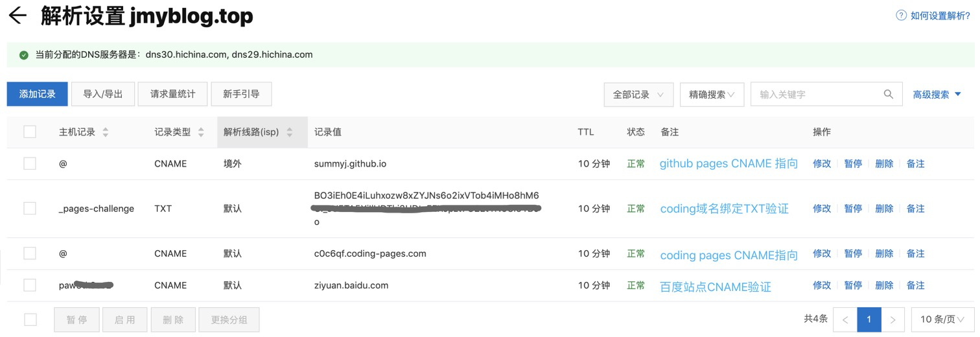Check the summyj.github.io record row checkbox
The width and height of the screenshot is (980, 337).
(30, 164)
